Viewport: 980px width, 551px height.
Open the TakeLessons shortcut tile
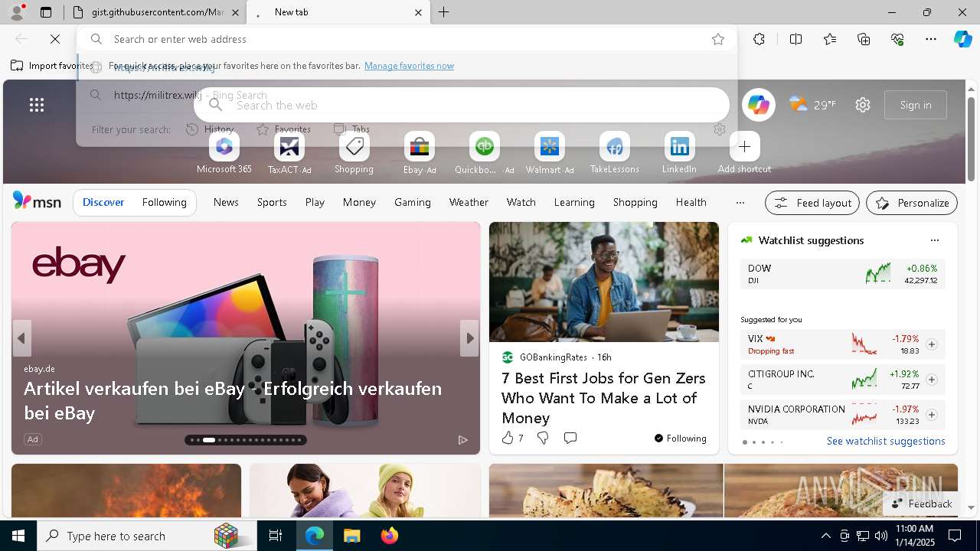coord(614,153)
